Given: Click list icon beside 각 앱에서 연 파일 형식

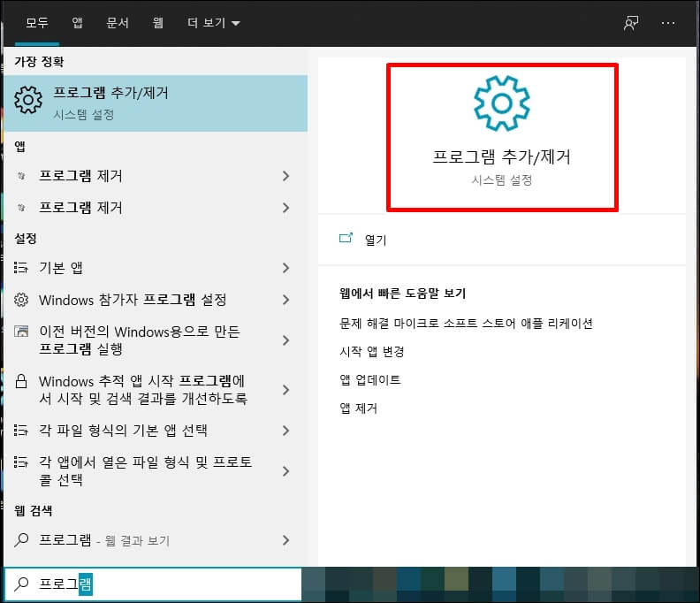Looking at the screenshot, I should (x=21, y=462).
